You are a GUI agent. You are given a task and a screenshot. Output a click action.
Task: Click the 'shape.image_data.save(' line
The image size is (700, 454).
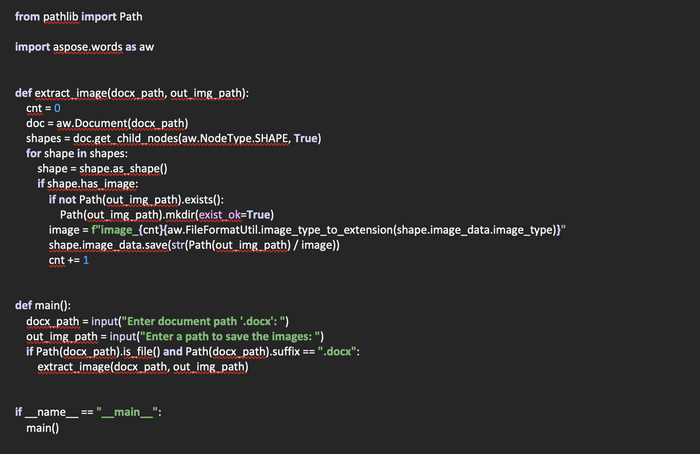coord(194,245)
